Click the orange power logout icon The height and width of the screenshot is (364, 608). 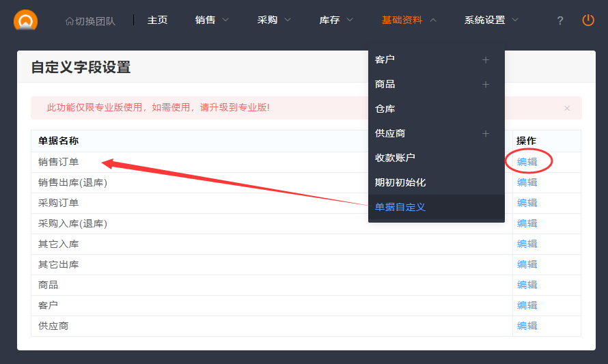[588, 20]
